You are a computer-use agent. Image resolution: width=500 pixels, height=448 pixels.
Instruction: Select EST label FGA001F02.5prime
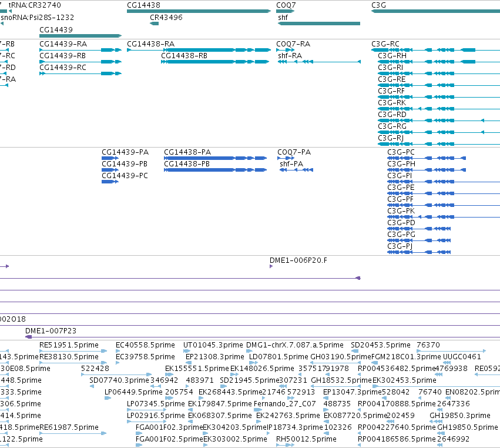coord(169,439)
